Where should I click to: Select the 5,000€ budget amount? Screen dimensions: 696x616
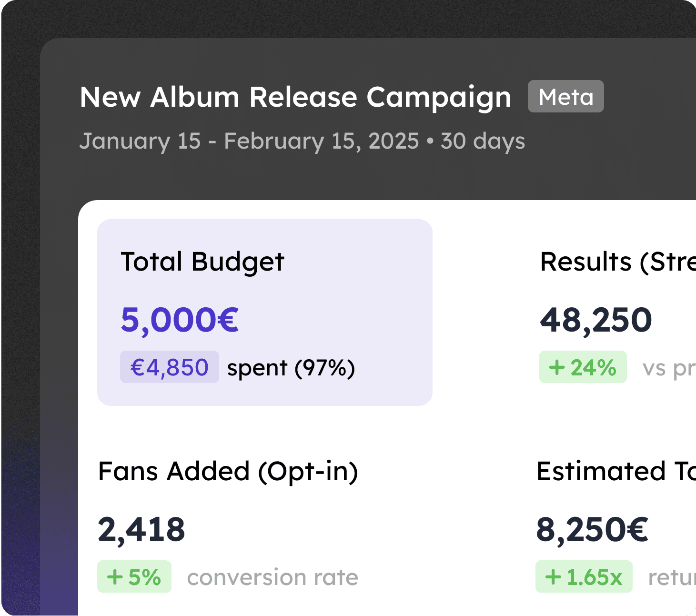[180, 320]
